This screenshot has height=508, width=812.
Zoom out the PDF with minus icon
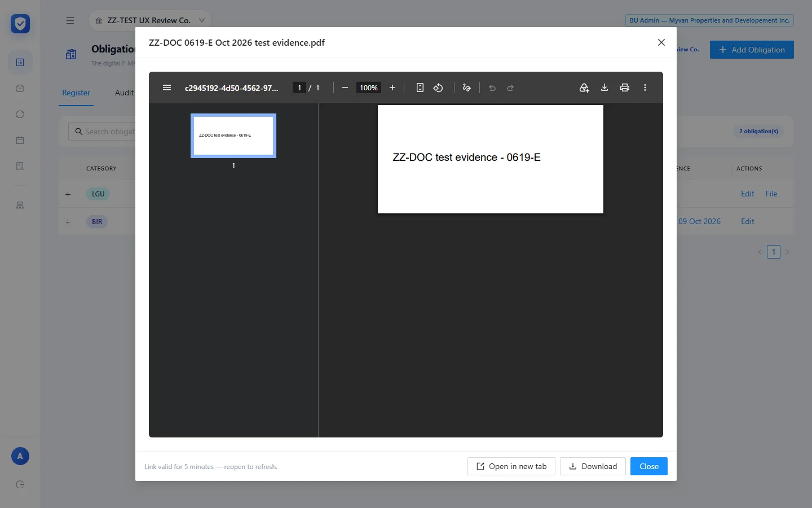pos(345,87)
